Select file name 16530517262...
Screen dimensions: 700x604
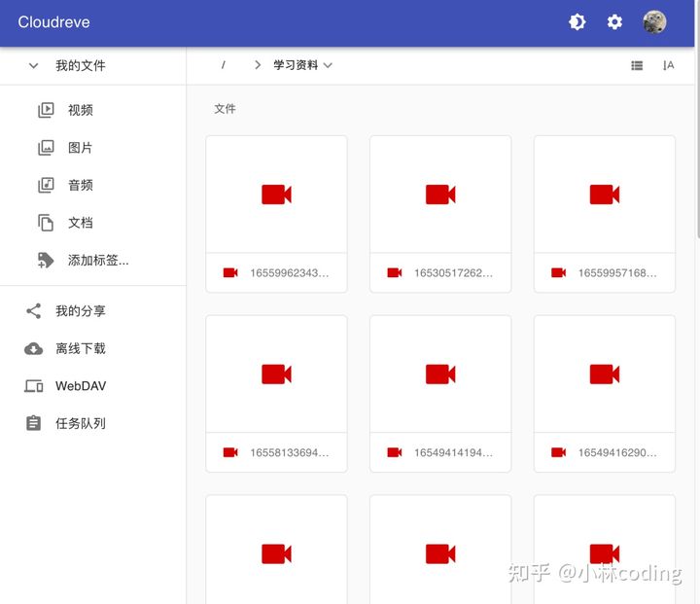pyautogui.click(x=454, y=273)
